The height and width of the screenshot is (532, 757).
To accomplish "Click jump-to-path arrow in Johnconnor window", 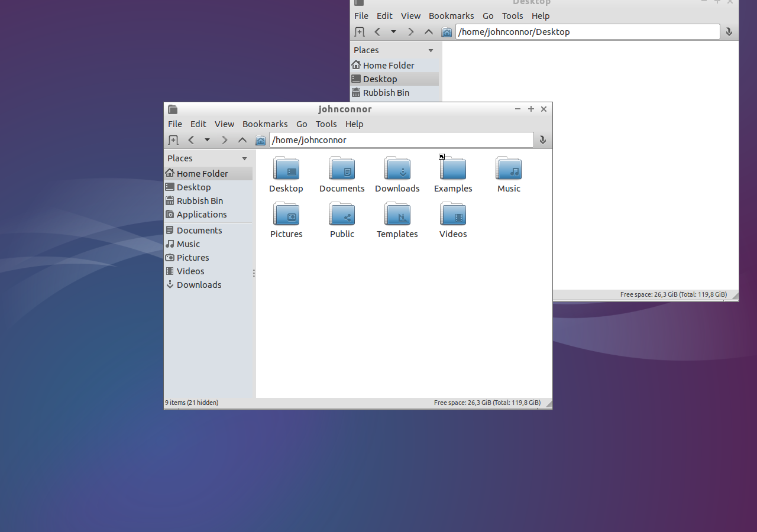I will tap(542, 140).
